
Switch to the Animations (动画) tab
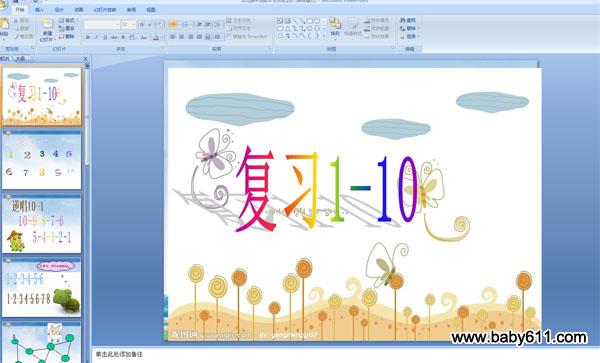point(79,10)
